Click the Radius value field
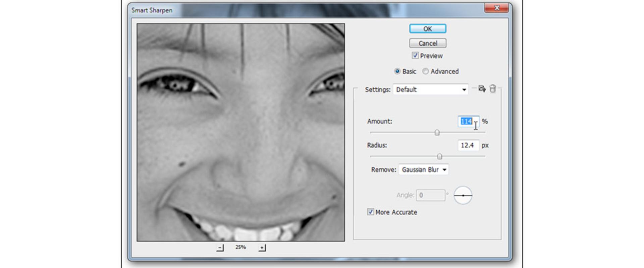The width and height of the screenshot is (644, 268). pyautogui.click(x=469, y=145)
